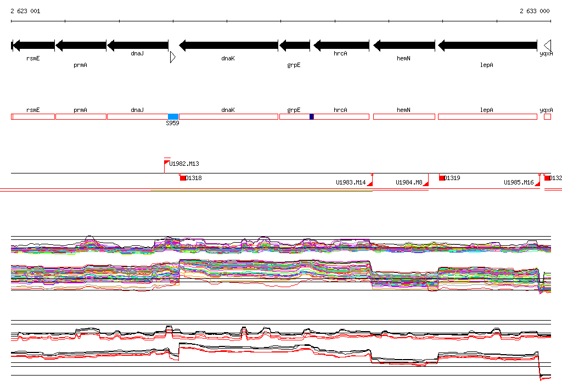562x392 pixels.
Task: Click the grpE label under the black arrow
Action: tap(294, 65)
